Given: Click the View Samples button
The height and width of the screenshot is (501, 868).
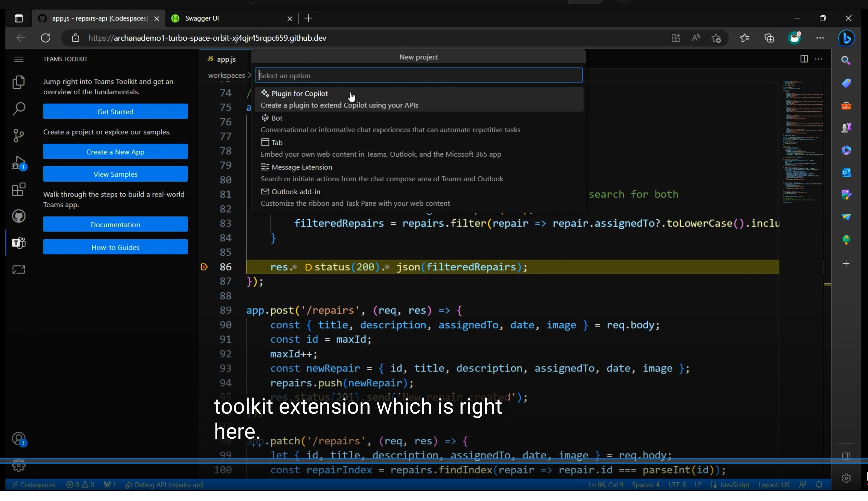Looking at the screenshot, I should (116, 174).
